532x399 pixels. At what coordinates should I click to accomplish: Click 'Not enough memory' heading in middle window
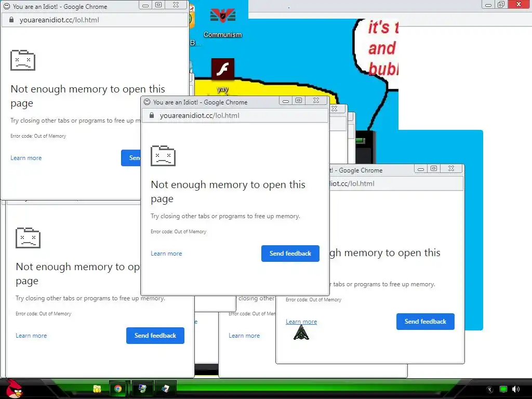point(228,191)
